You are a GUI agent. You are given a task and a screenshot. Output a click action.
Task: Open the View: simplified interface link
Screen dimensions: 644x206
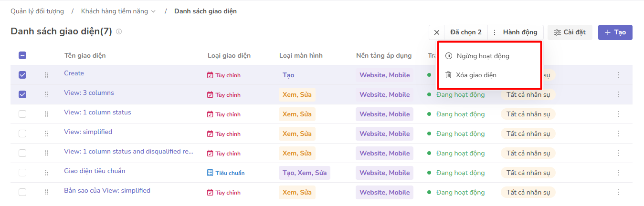[88, 132]
